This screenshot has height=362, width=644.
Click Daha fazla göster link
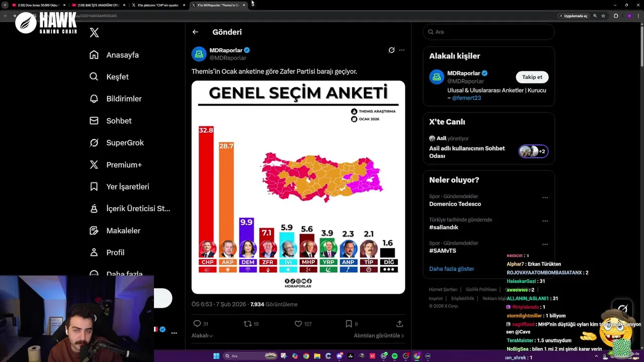tap(451, 268)
